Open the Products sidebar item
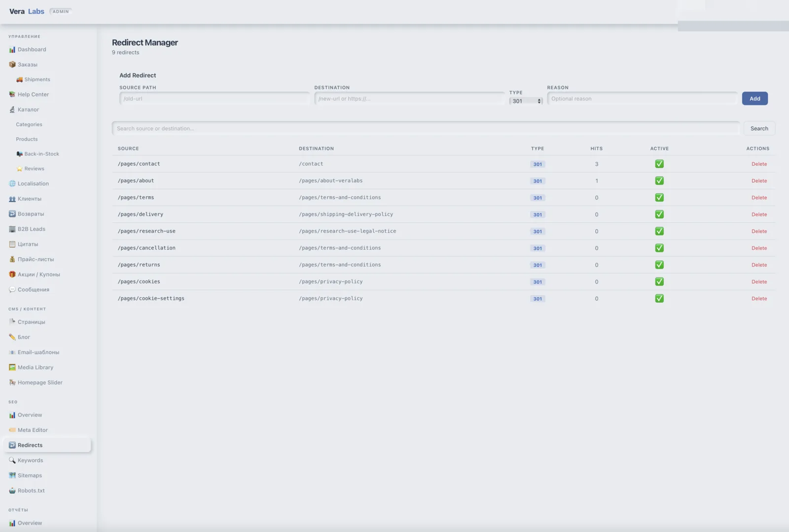Viewport: 789px width, 532px height. pyautogui.click(x=27, y=139)
